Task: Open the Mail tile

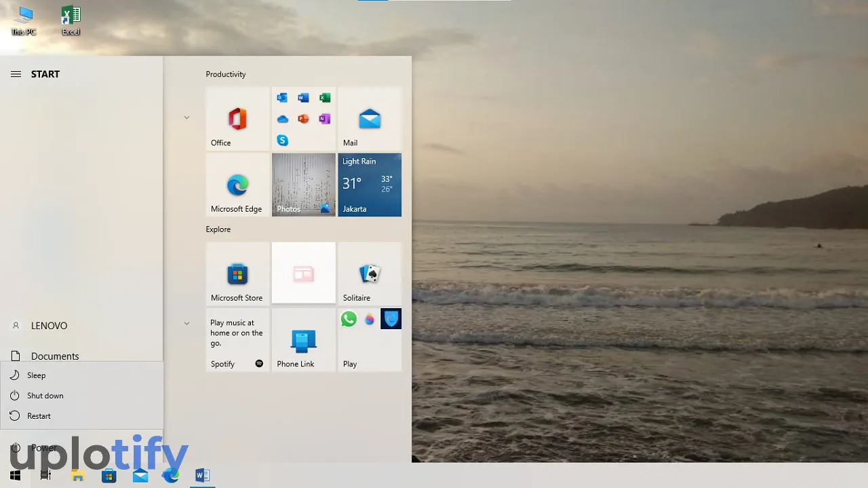Action: (370, 119)
